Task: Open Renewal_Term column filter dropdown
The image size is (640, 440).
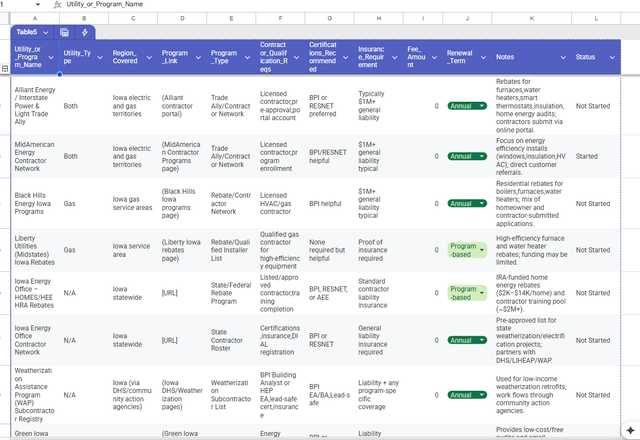Action: pos(483,58)
